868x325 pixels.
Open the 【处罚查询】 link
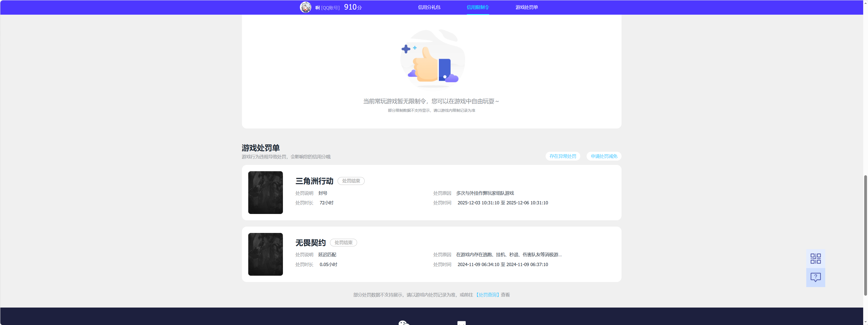(487, 295)
